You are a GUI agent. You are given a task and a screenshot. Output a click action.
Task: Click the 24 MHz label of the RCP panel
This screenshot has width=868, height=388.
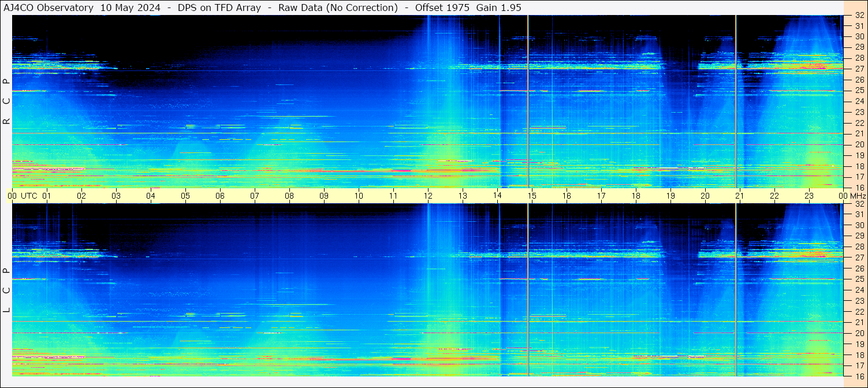[x=859, y=101]
